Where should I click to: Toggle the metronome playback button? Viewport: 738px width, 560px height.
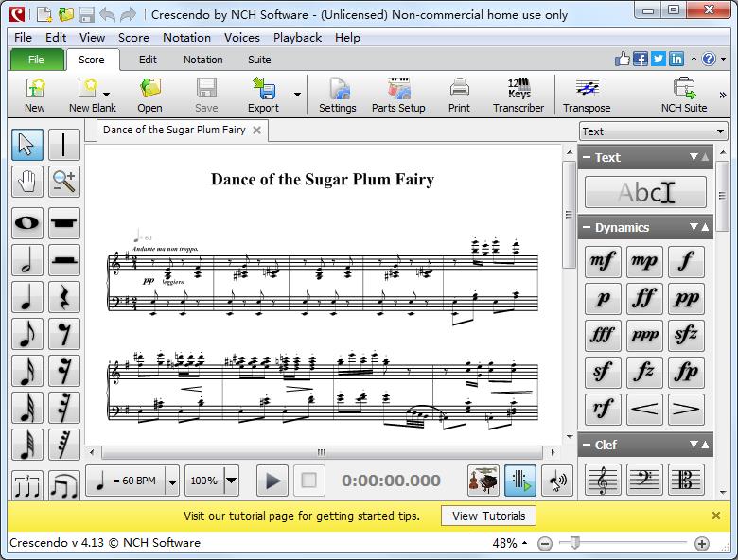coord(520,481)
